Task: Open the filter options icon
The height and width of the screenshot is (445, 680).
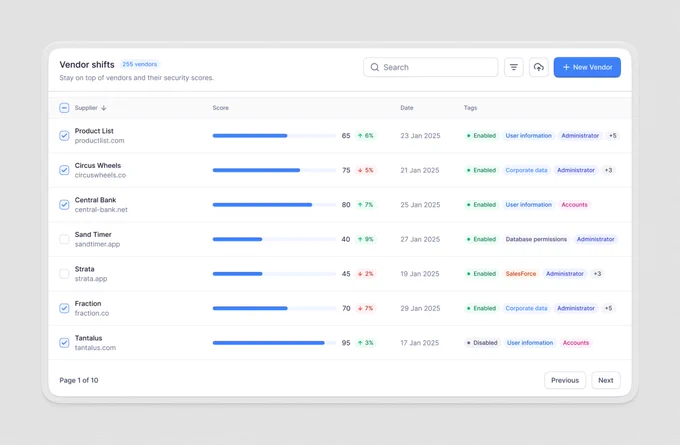Action: click(x=513, y=67)
